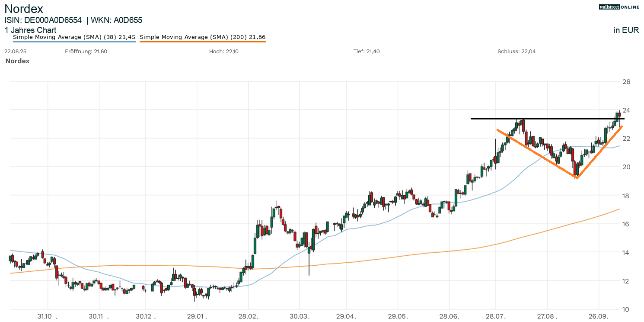Select the ISIN DE000A0D6554 text
This screenshot has width=644, height=322.
(x=43, y=20)
